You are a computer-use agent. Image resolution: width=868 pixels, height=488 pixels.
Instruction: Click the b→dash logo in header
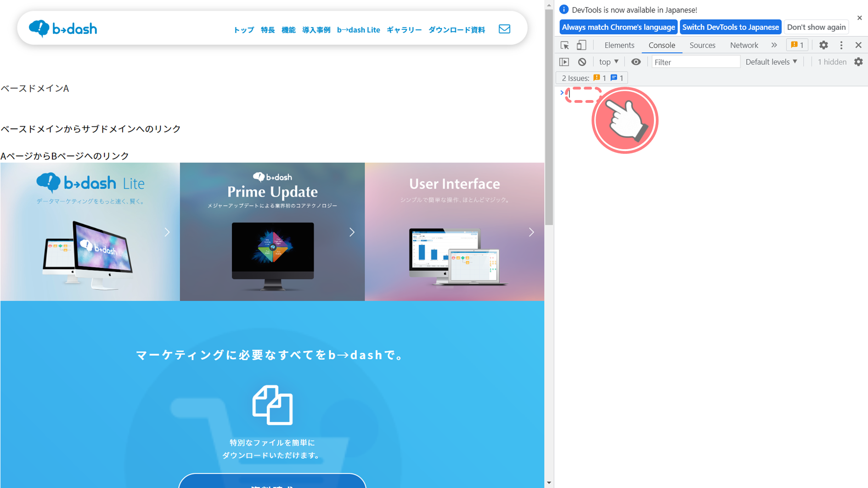[x=63, y=28]
